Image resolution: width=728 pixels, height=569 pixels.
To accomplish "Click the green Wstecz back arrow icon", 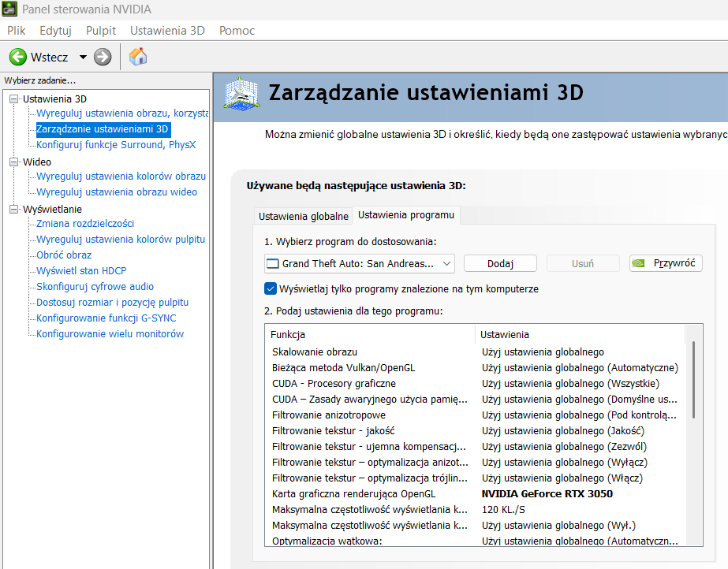I will click(x=18, y=57).
